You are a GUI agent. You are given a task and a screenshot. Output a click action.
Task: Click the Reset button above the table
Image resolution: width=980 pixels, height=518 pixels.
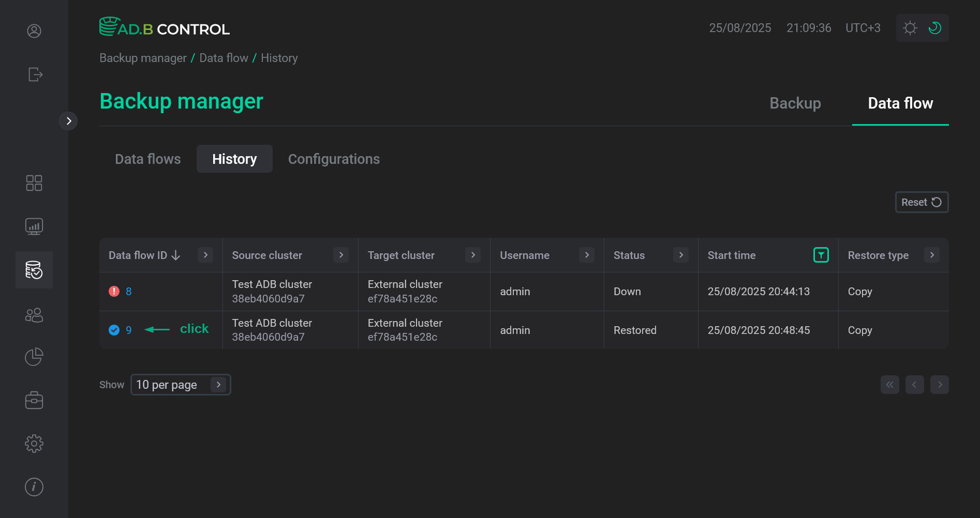tap(922, 202)
